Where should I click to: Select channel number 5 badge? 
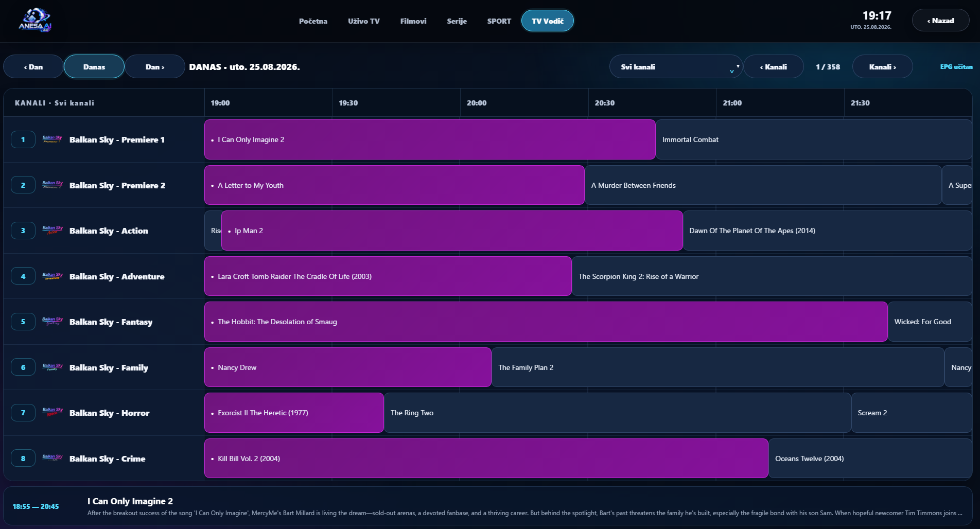point(23,322)
